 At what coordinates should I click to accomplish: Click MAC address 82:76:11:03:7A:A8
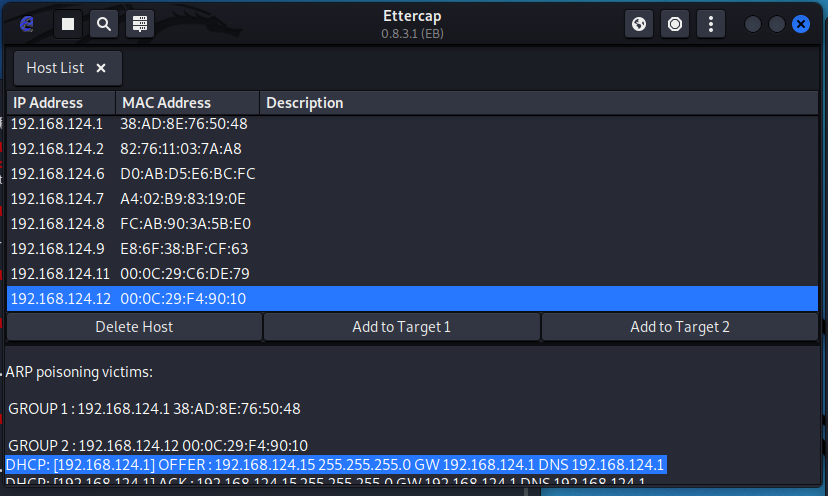(181, 149)
